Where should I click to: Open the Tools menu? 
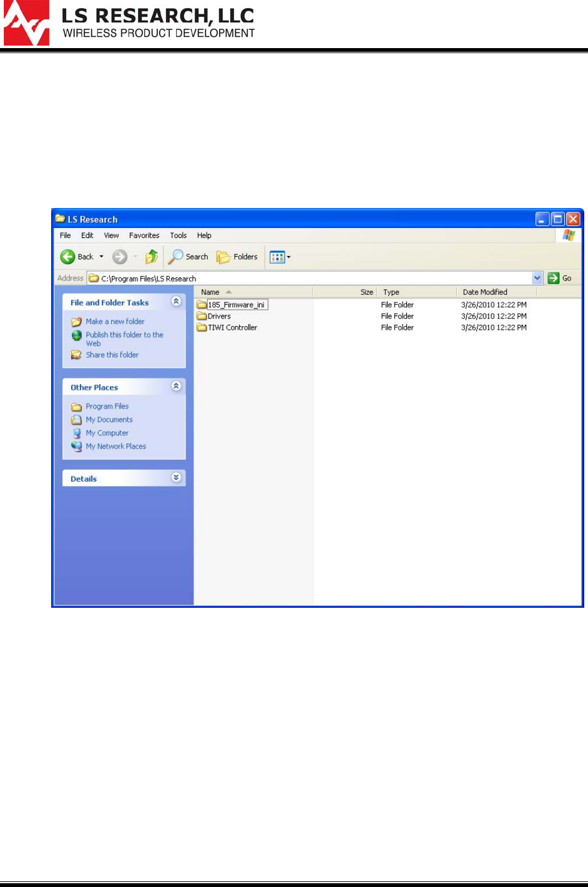179,235
